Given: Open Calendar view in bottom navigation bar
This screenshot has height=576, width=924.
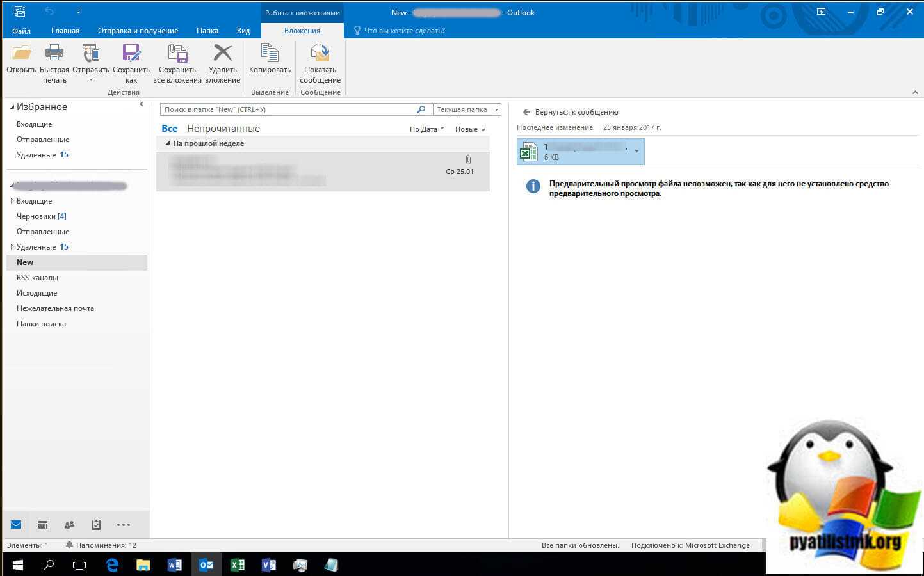Looking at the screenshot, I should (x=43, y=525).
